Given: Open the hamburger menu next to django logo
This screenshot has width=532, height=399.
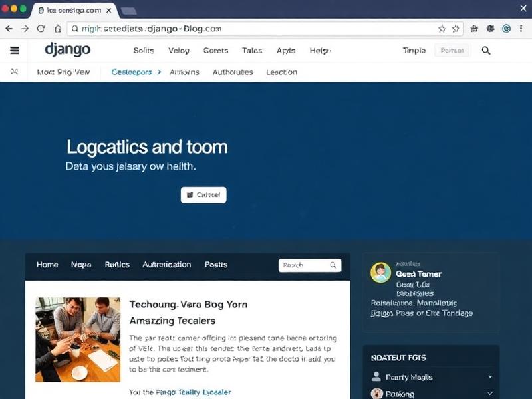Looking at the screenshot, I should 14,49.
